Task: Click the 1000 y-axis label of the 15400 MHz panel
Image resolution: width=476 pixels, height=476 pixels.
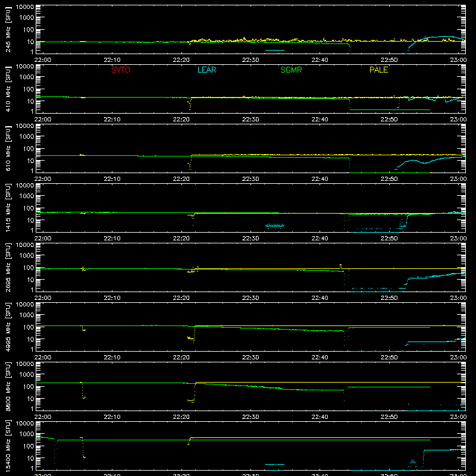Action: pyautogui.click(x=27, y=434)
